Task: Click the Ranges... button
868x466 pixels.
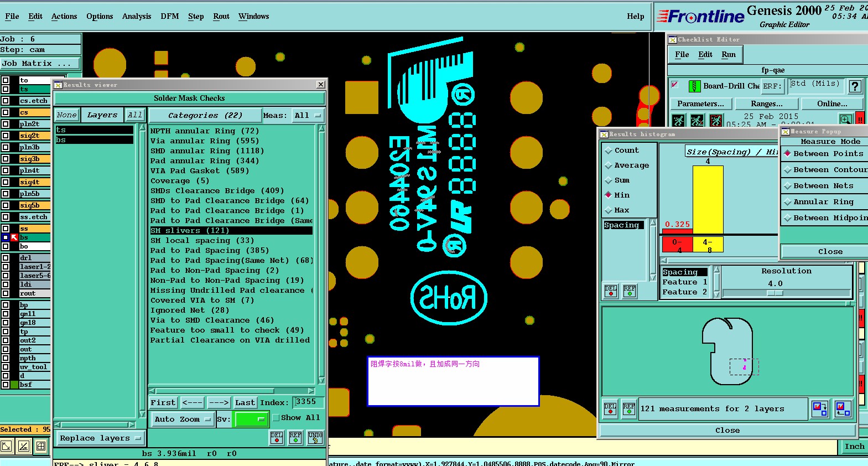Action: click(x=767, y=103)
